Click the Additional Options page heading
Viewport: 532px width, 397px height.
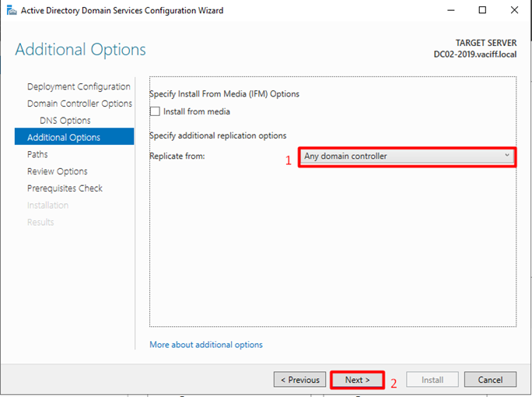[x=81, y=50]
